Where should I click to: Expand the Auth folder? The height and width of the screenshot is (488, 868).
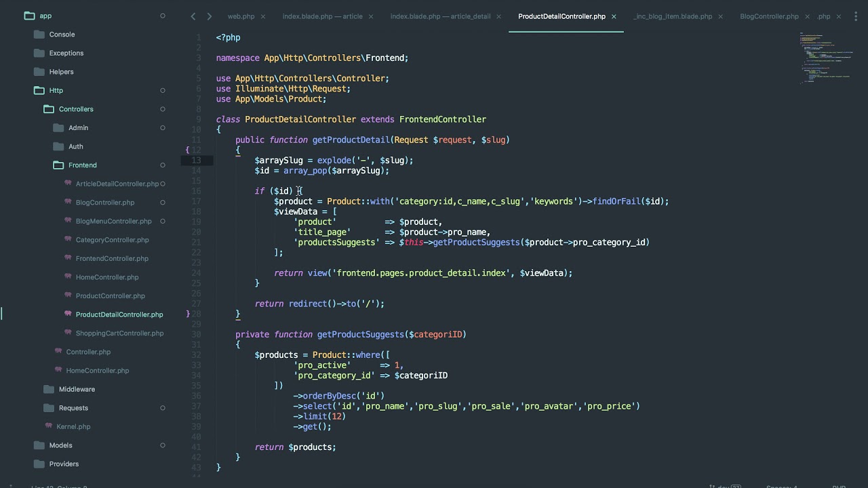click(58, 146)
